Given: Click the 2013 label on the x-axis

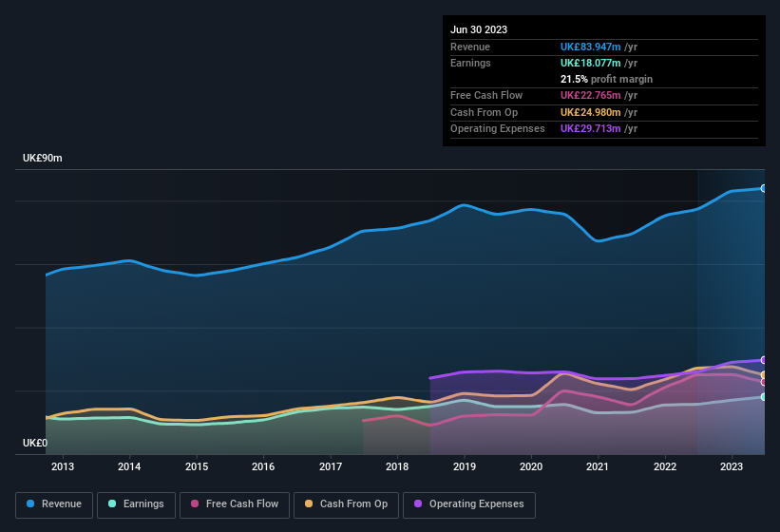Looking at the screenshot, I should pyautogui.click(x=63, y=466).
